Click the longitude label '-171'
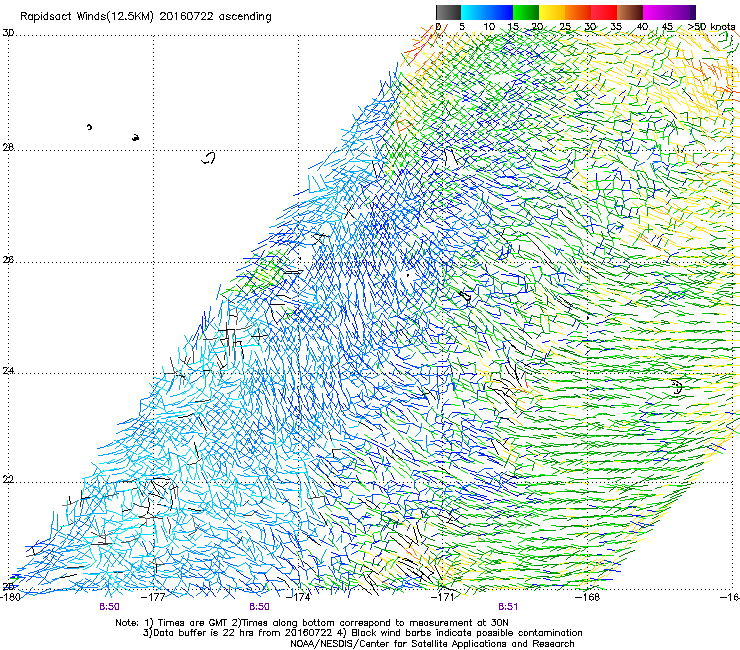Viewport: 740px width, 650px height. coord(443,597)
